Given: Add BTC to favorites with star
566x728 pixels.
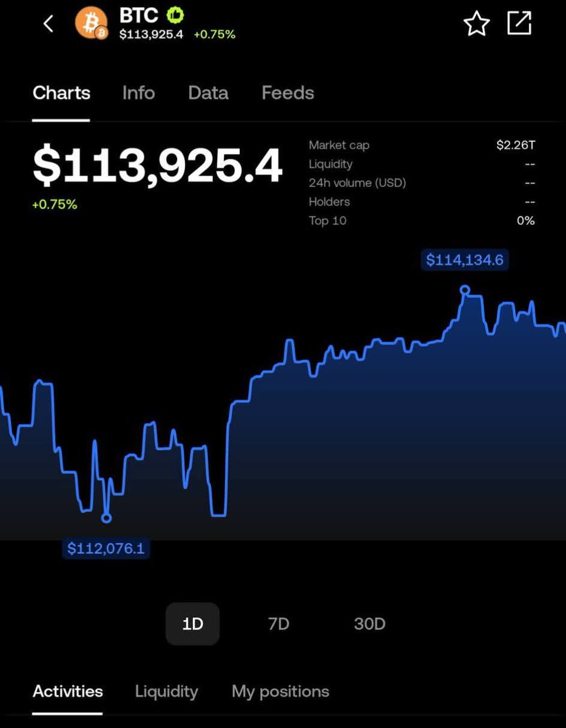Looking at the screenshot, I should point(476,24).
